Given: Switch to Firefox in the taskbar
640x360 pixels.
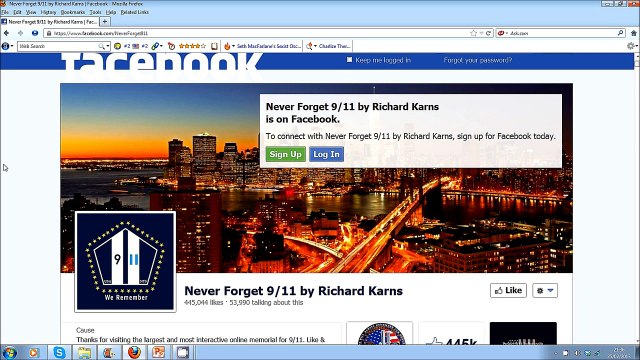Looking at the screenshot, I should (x=134, y=352).
